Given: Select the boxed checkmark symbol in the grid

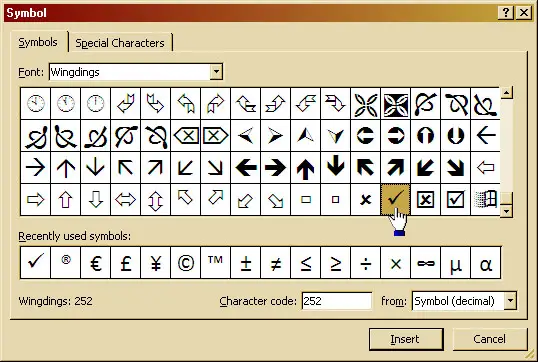Looking at the screenshot, I should pos(455,199).
